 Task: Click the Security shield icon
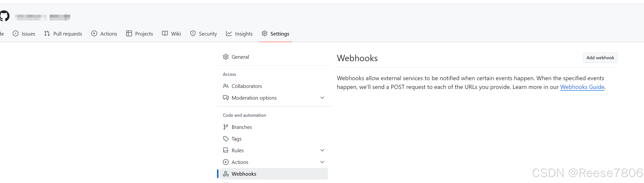pyautogui.click(x=193, y=33)
